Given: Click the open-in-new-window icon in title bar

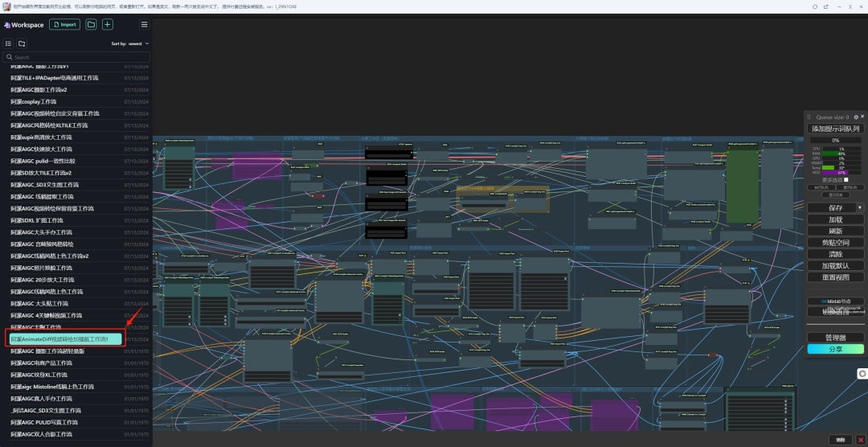Looking at the screenshot, I should pyautogui.click(x=825, y=6).
